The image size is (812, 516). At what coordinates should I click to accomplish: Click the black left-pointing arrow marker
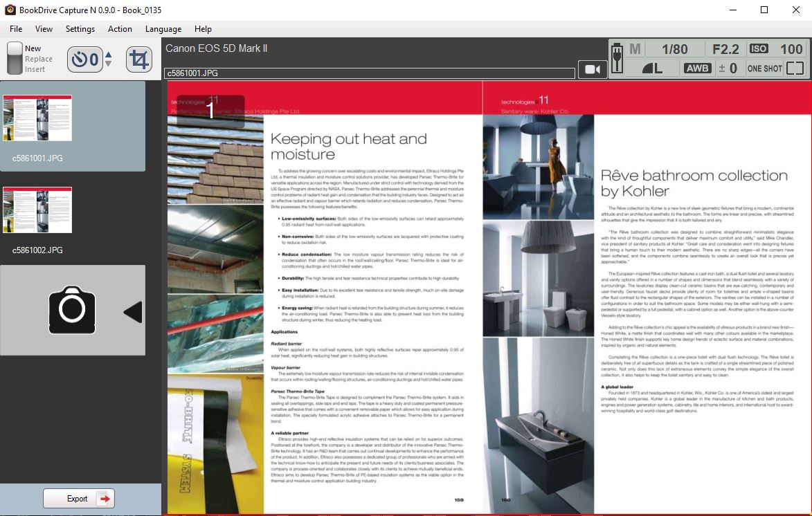[x=133, y=313]
